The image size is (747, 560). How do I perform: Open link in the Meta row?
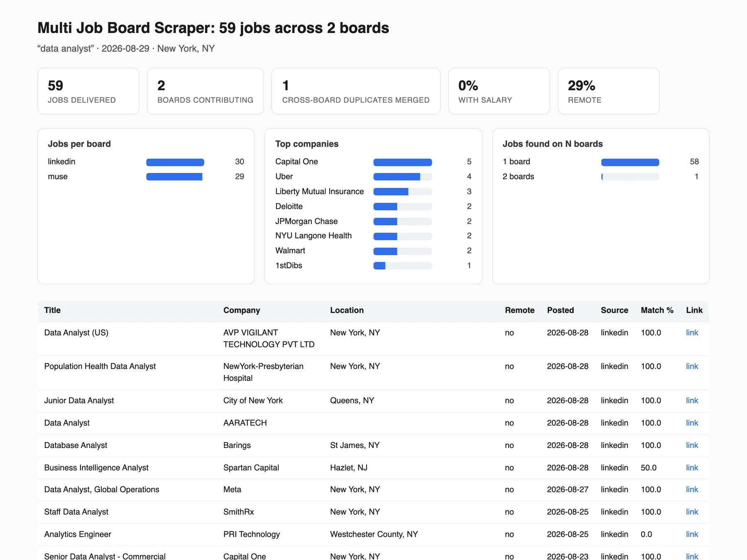tap(692, 489)
